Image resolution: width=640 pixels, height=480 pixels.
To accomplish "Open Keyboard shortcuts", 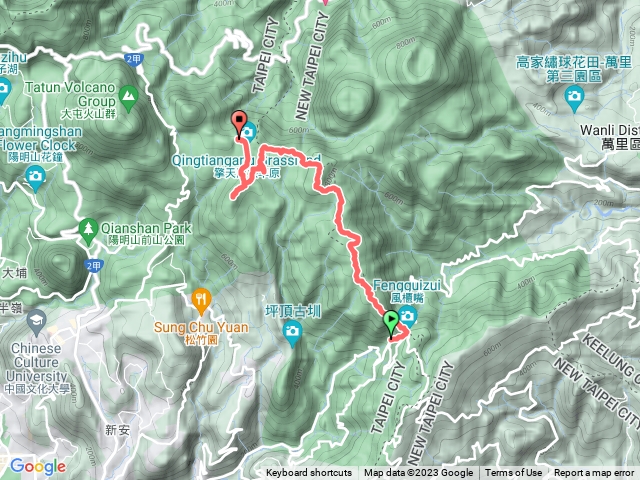I will [x=309, y=473].
